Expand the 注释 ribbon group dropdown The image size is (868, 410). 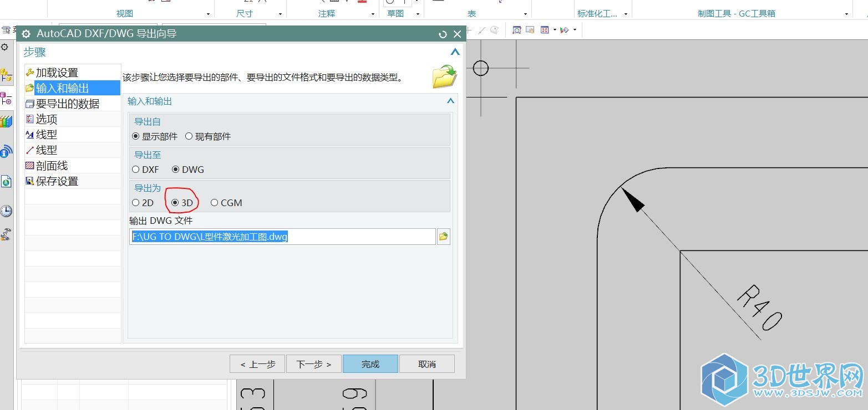tap(374, 14)
